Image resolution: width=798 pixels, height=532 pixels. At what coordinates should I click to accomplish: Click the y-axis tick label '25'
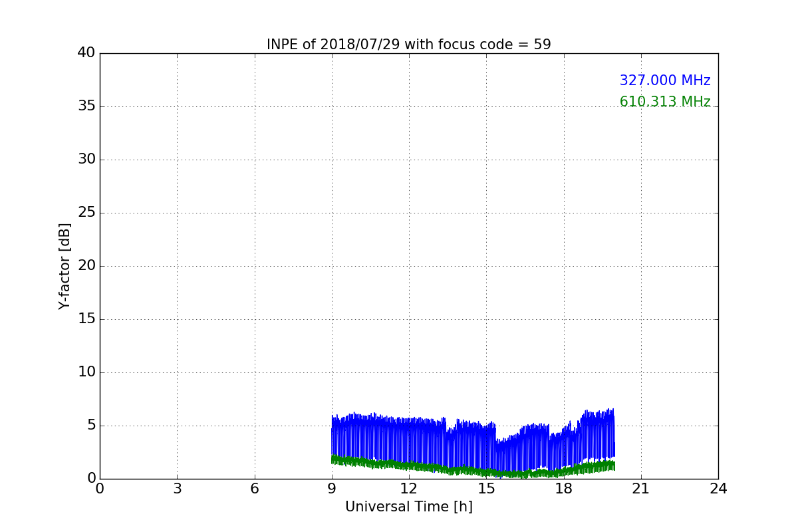tap(86, 213)
